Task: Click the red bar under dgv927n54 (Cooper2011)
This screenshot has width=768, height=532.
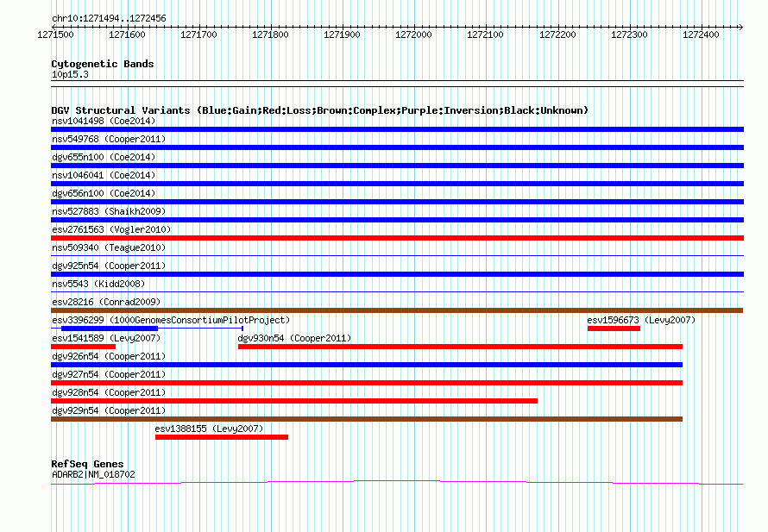Action: [x=367, y=383]
